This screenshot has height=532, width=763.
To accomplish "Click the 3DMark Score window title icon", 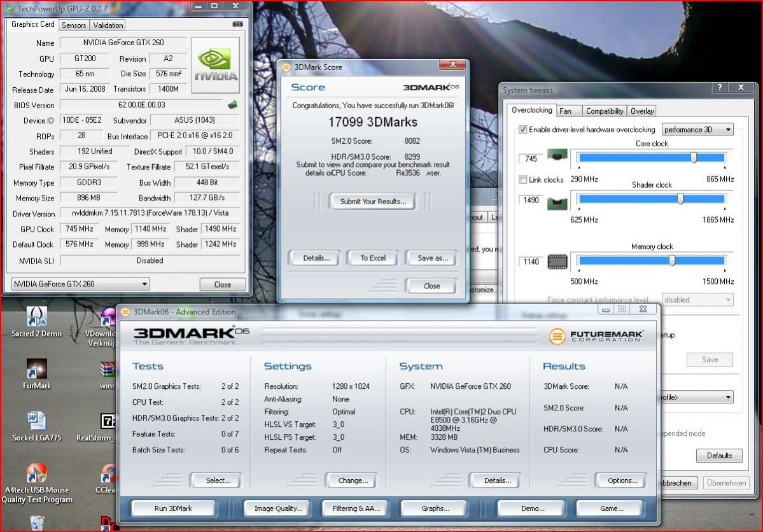I will click(286, 67).
